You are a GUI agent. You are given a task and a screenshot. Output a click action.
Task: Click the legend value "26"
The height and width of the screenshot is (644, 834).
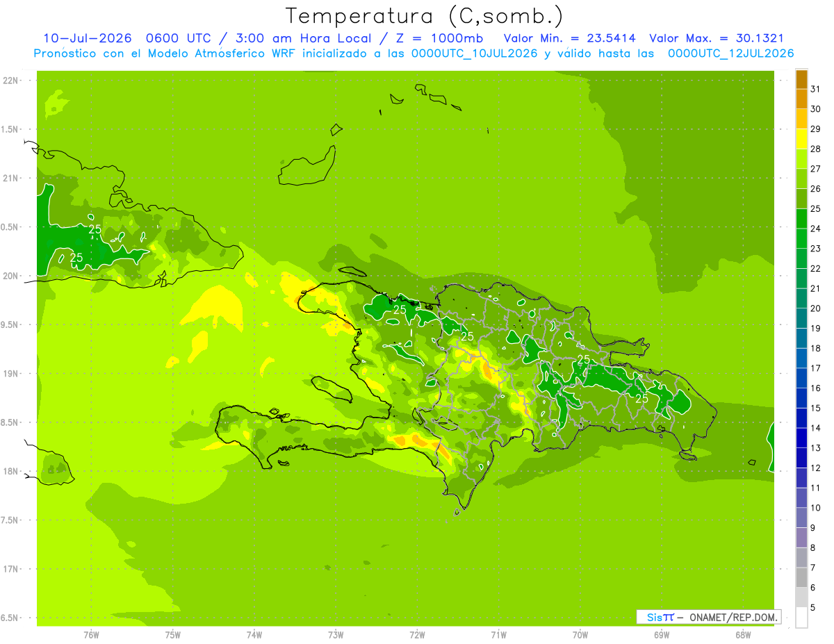tap(815, 189)
